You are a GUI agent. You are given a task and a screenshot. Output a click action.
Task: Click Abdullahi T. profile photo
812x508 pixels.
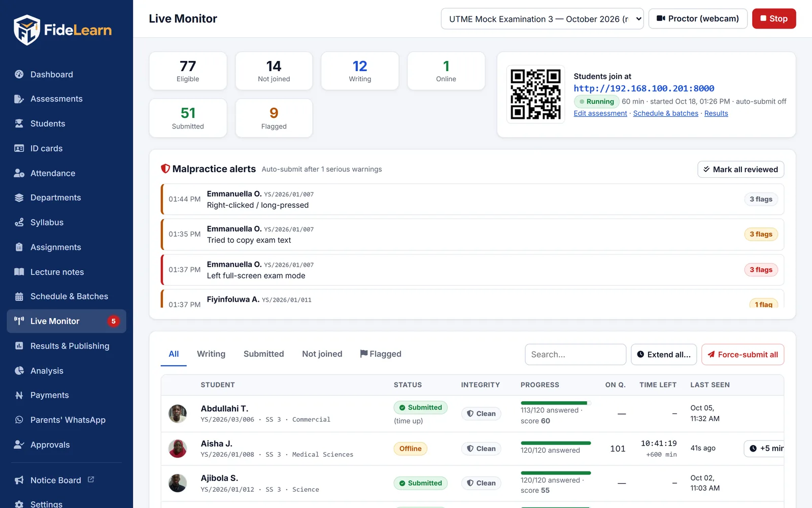click(x=178, y=414)
